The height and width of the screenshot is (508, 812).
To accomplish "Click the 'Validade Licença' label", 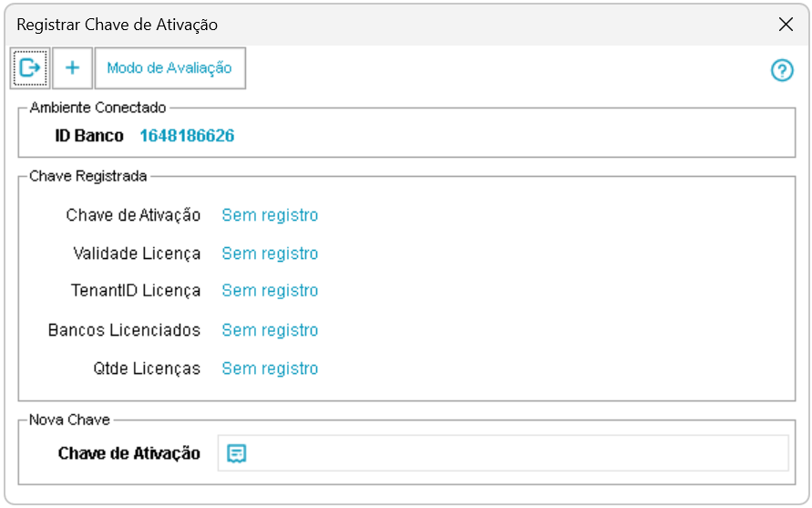I will (x=137, y=254).
